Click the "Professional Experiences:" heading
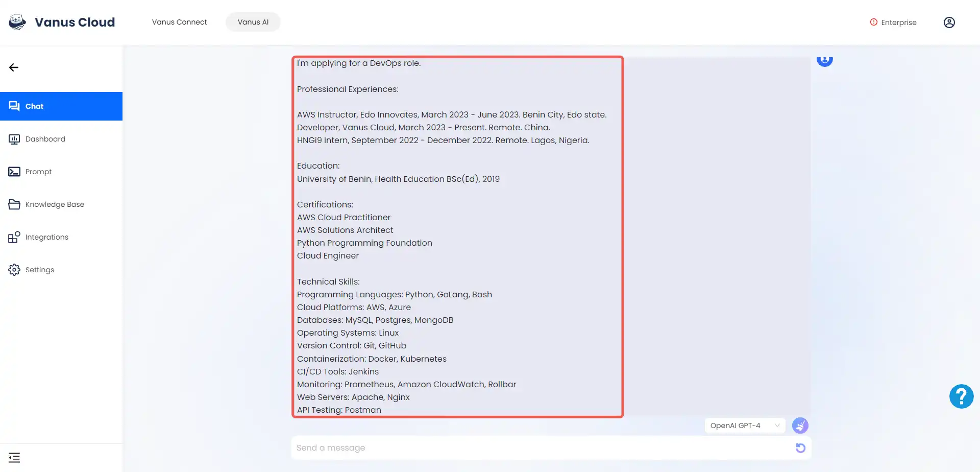980x472 pixels. [x=348, y=89]
